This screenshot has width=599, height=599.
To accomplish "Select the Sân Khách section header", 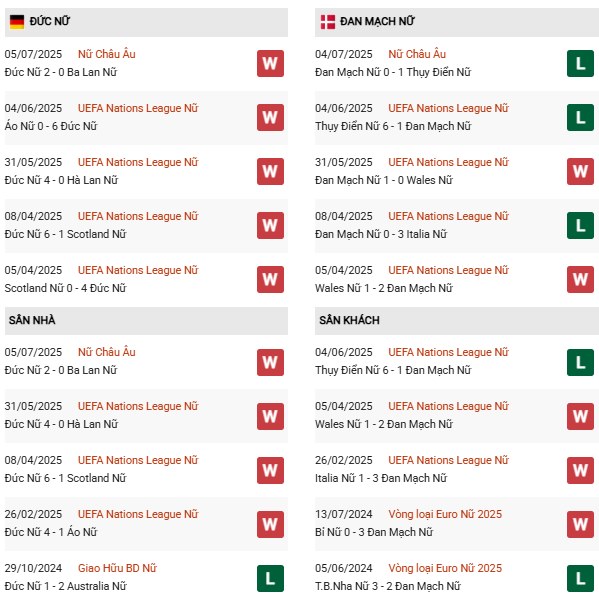I will click(457, 321).
